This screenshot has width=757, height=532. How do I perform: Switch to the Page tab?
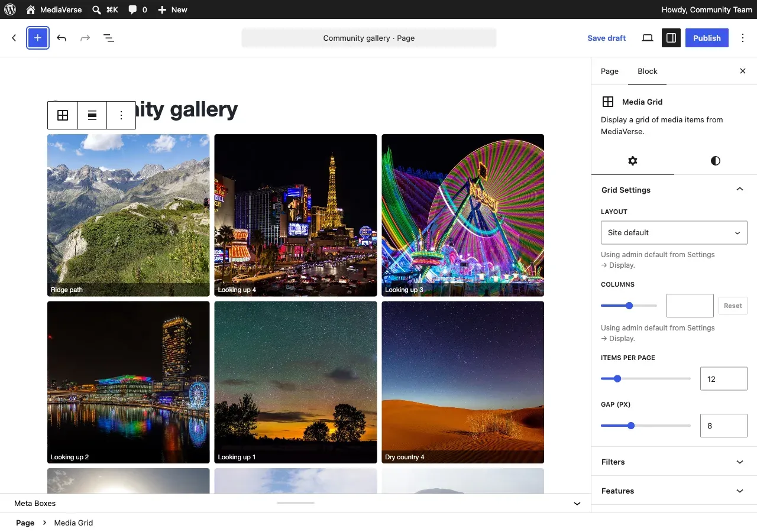pyautogui.click(x=610, y=72)
